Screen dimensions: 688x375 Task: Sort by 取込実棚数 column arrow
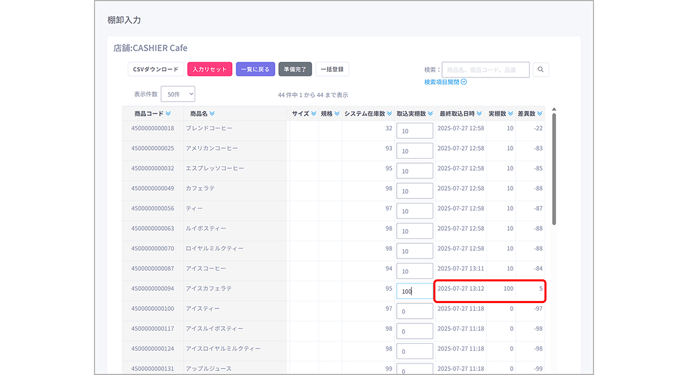pyautogui.click(x=430, y=114)
